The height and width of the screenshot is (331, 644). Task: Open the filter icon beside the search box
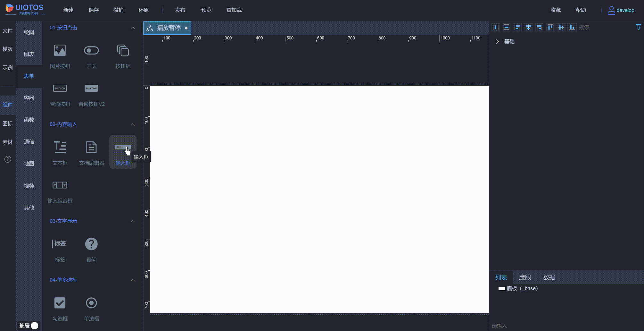click(639, 27)
